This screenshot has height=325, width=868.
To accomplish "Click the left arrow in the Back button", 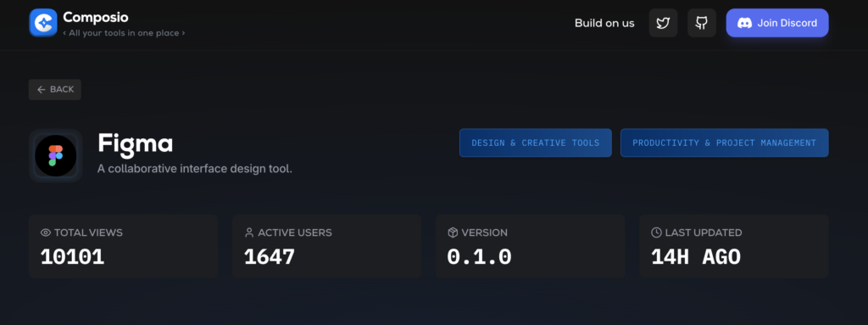I will (x=41, y=89).
